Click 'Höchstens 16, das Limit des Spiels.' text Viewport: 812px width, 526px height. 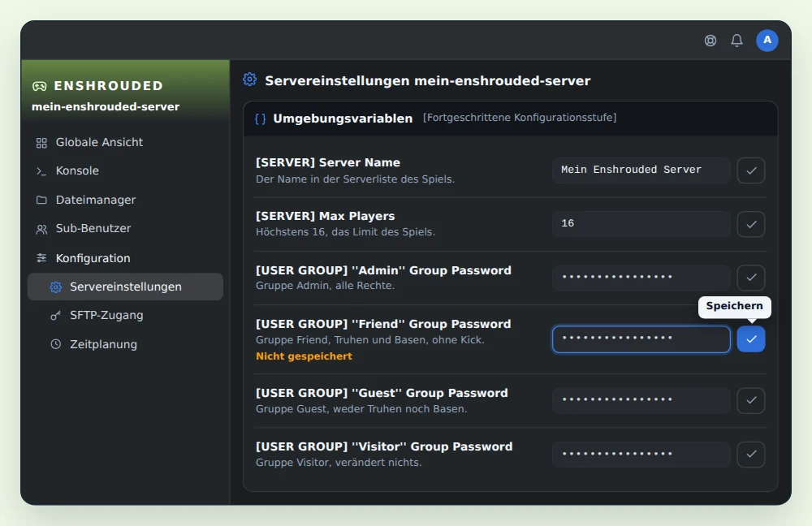coord(345,232)
